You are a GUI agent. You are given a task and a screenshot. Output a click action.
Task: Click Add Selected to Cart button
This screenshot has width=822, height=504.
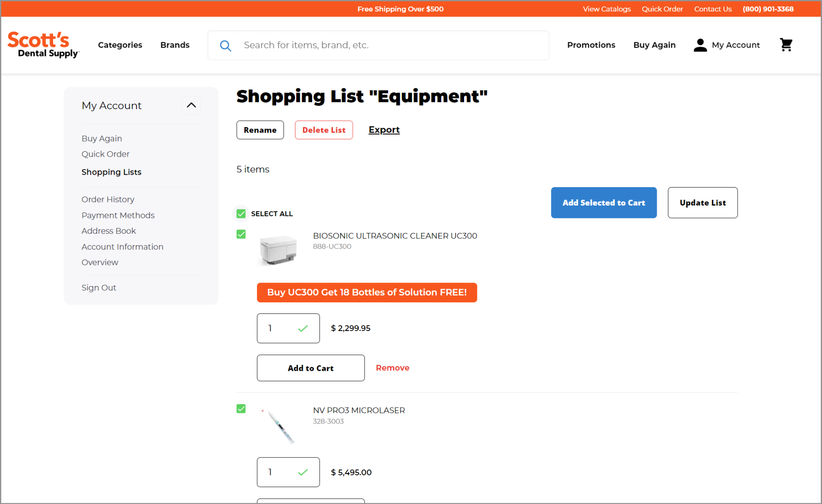click(x=604, y=203)
